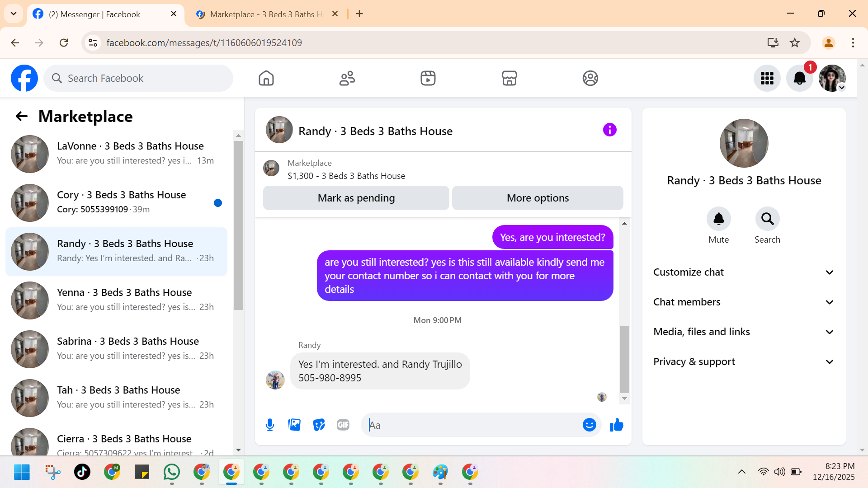Click the Search Facebook field
The width and height of the screenshot is (868, 488).
[138, 78]
